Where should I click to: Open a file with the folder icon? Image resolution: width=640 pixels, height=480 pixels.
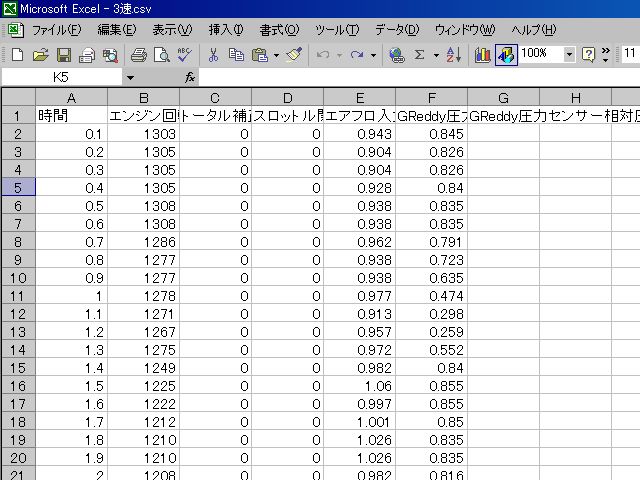(x=40, y=55)
